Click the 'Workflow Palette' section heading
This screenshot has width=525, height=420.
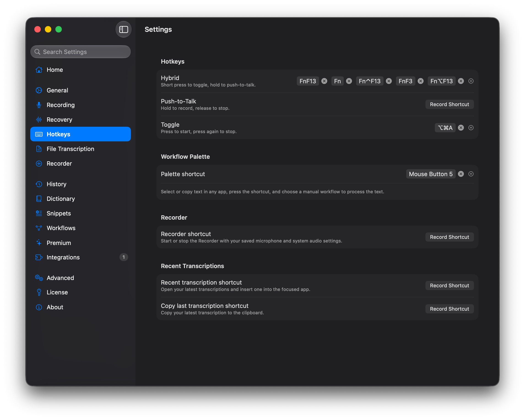pyautogui.click(x=185, y=156)
